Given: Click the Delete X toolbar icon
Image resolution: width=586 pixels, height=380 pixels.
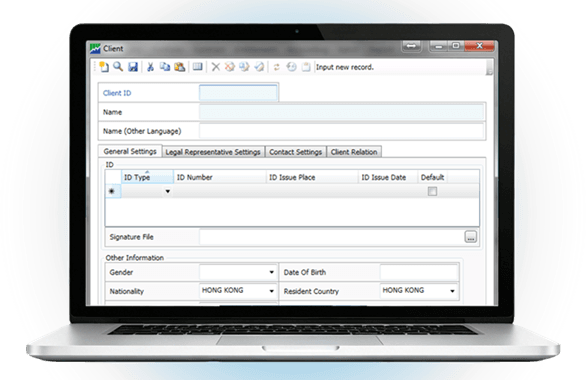Looking at the screenshot, I should point(216,67).
